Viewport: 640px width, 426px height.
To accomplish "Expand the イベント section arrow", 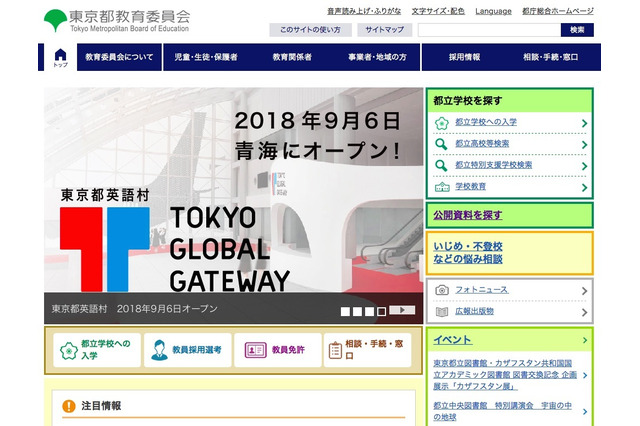I will point(583,340).
